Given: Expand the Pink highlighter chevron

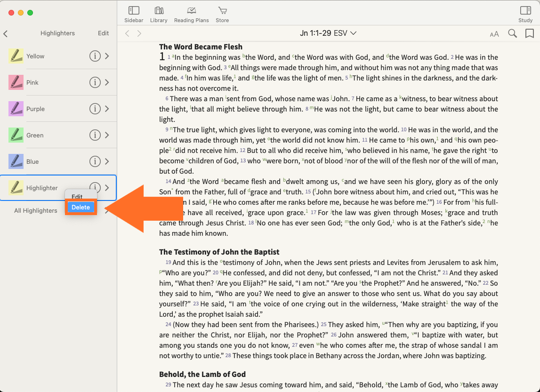Looking at the screenshot, I should [x=107, y=82].
